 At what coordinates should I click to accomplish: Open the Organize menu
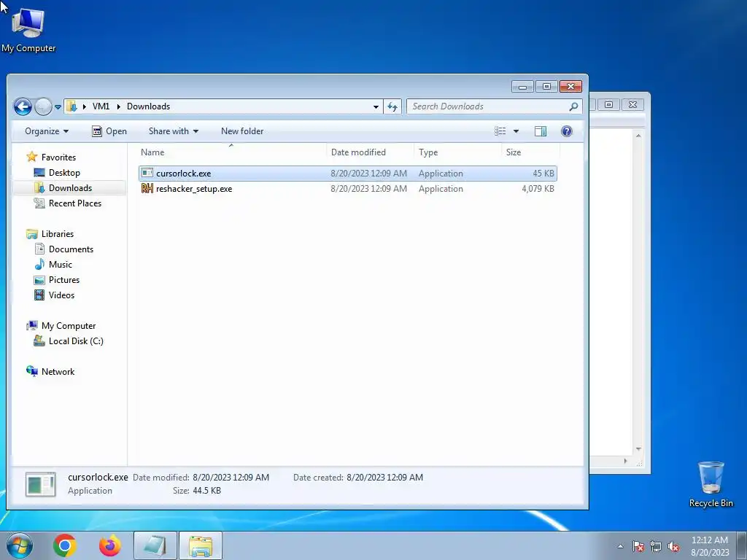(x=47, y=131)
